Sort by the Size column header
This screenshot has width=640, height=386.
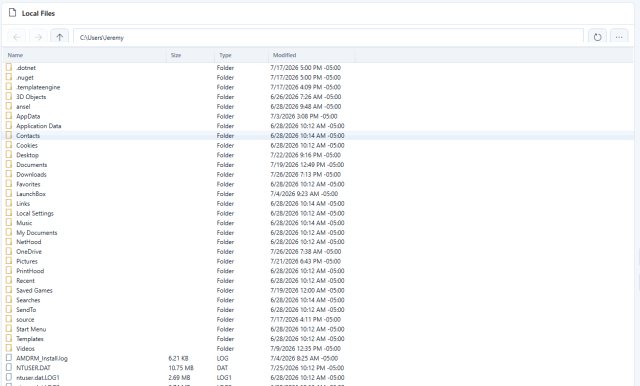click(176, 55)
